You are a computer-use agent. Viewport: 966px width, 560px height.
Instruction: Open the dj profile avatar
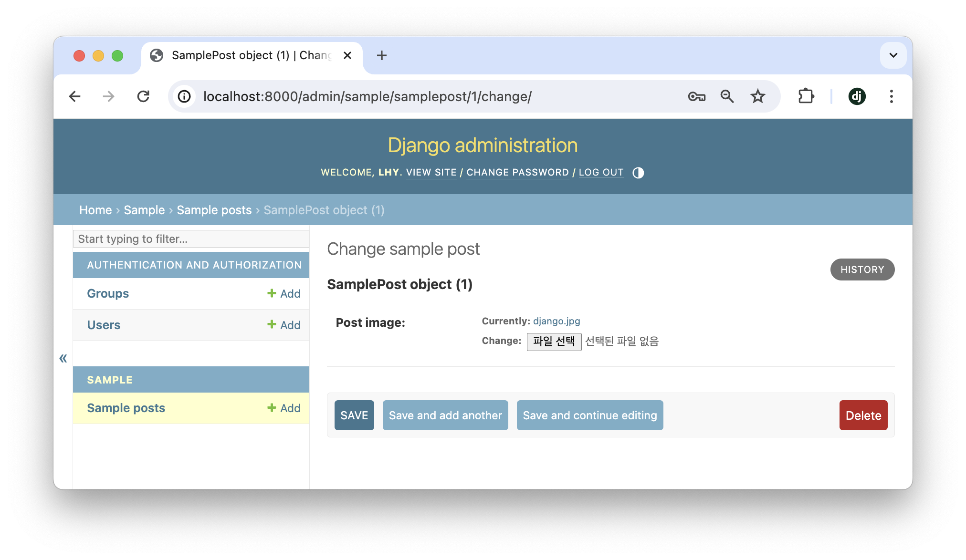857,96
